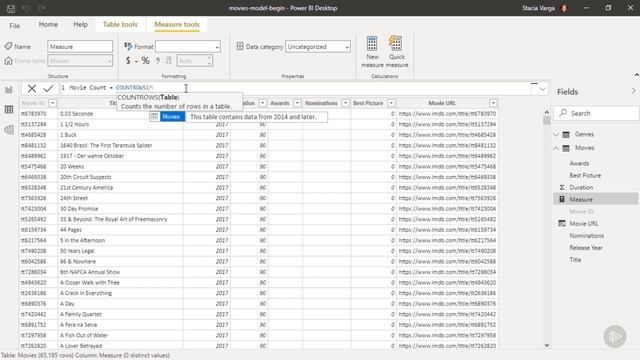This screenshot has height=360, width=640.
Task: Open Best Picture column filter dropdown
Action: (x=391, y=103)
